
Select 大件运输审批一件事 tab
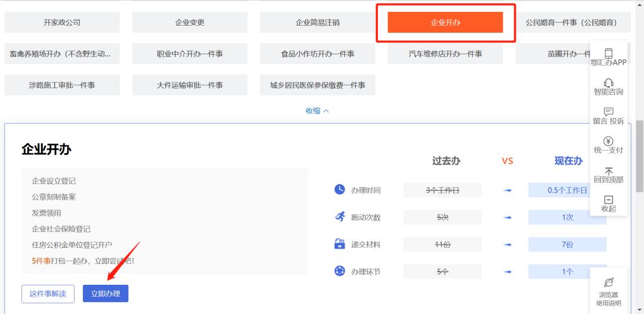click(x=190, y=85)
